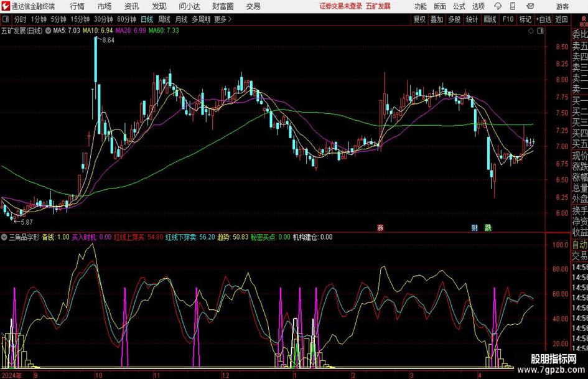Open the 问小达 menu
Screen dimensions: 588x379
[x=189, y=6]
